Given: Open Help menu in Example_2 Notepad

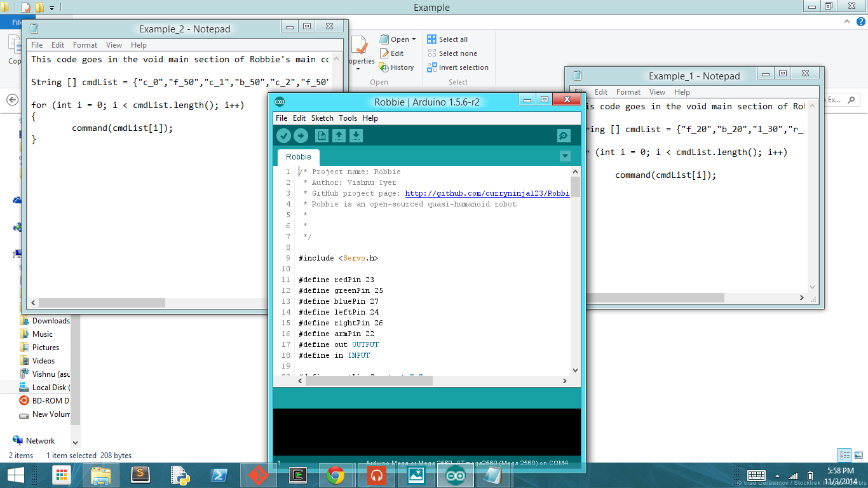Looking at the screenshot, I should 139,45.
